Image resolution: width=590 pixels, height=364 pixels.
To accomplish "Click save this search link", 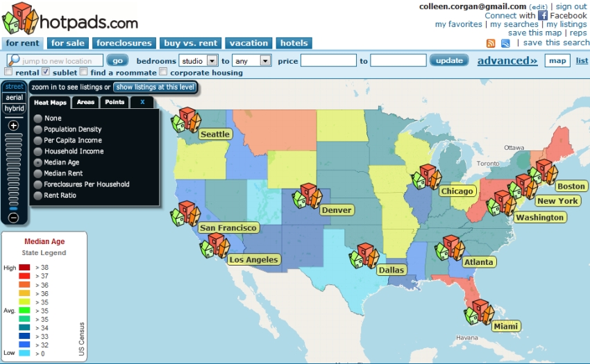I will (x=556, y=42).
